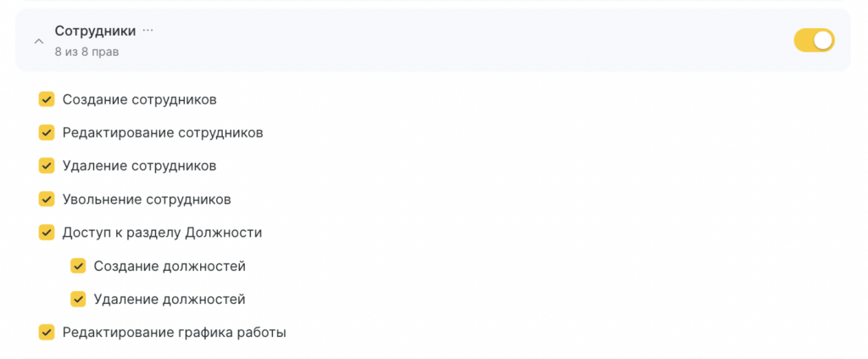
Task: Uncheck the Удаление сотрудников checkbox
Action: pos(47,165)
